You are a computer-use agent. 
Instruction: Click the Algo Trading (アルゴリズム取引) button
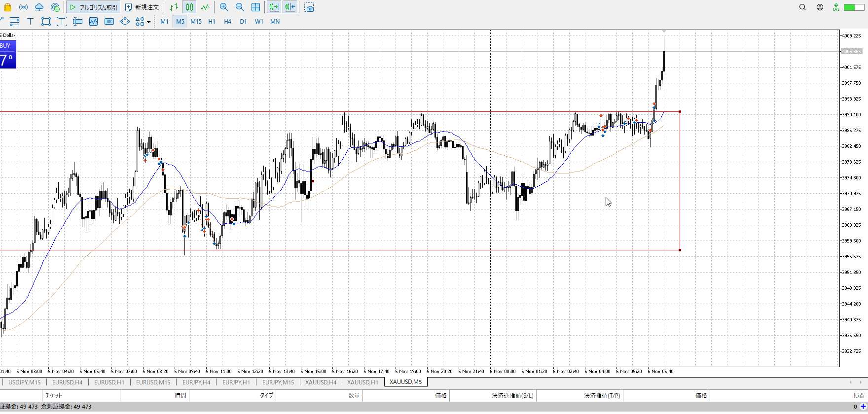(x=93, y=7)
